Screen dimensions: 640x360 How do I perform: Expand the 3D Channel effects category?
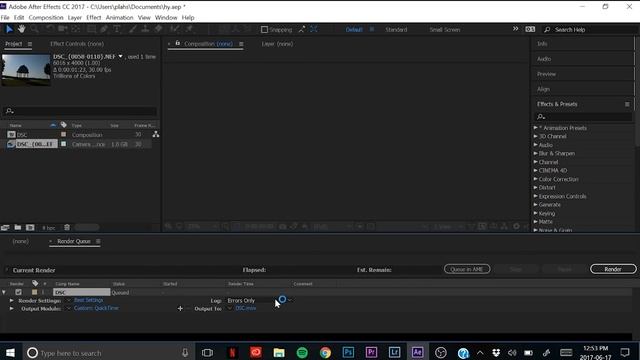pyautogui.click(x=536, y=136)
